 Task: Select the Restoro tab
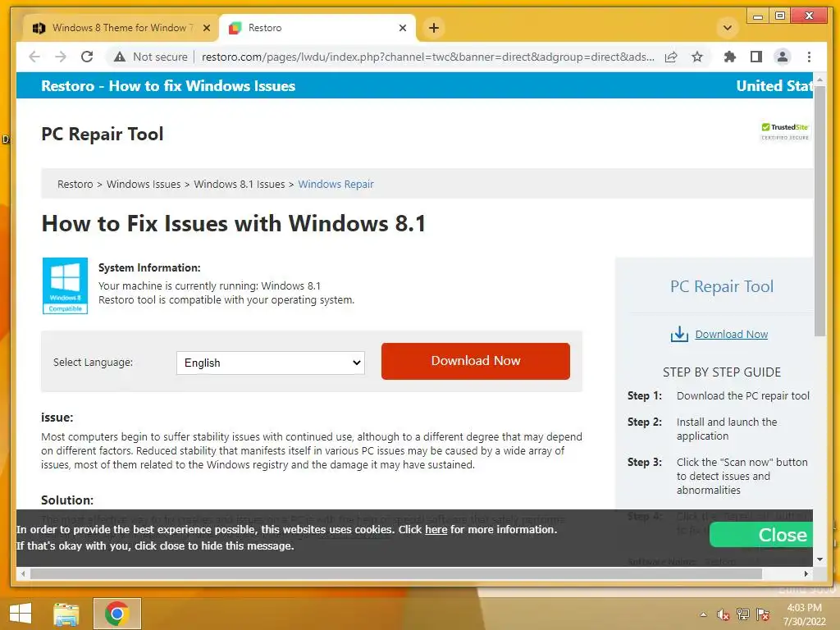pos(317,28)
